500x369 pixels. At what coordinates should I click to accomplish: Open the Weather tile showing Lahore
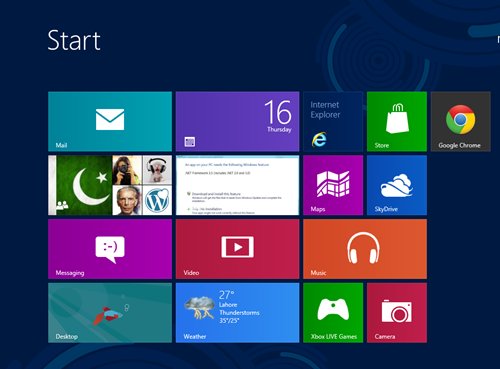pyautogui.click(x=237, y=313)
